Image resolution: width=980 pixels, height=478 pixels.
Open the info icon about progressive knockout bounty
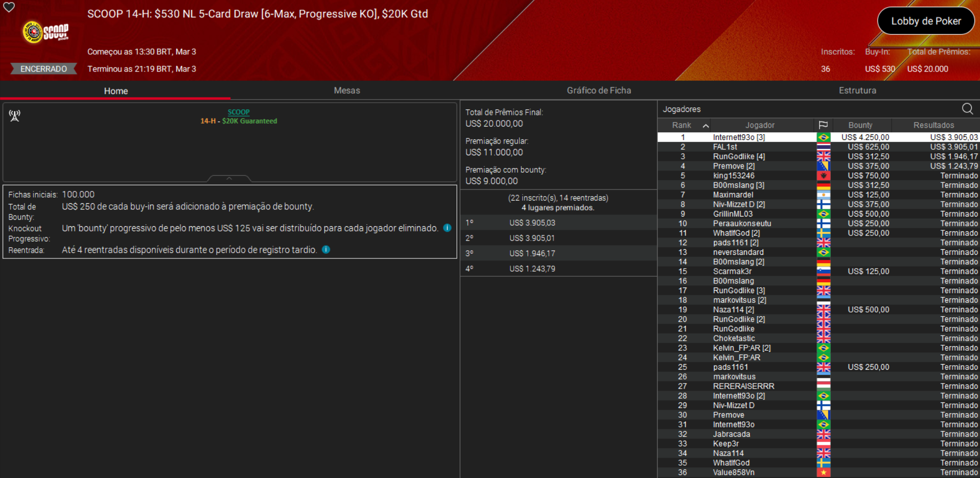point(448,228)
